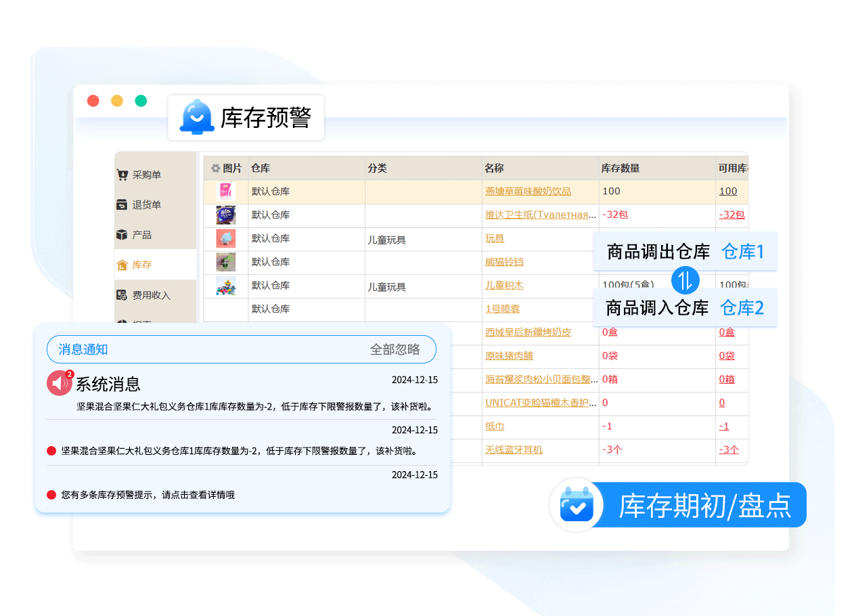Image resolution: width=854 pixels, height=616 pixels.
Task: Click the 儿童积木 product thumbnail image
Action: 225,286
